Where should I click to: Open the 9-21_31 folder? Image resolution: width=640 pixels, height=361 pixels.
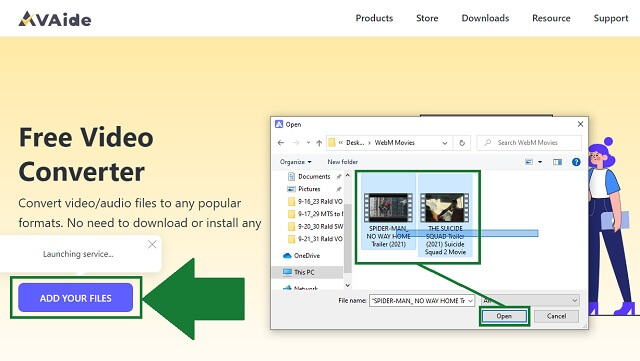[x=315, y=238]
